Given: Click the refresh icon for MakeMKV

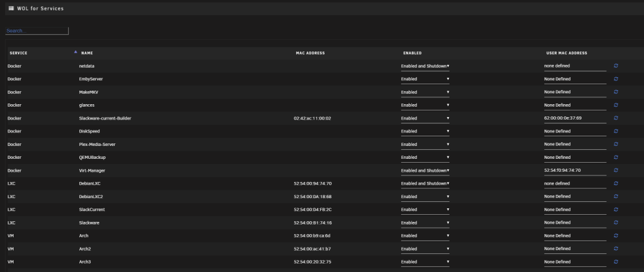Looking at the screenshot, I should pyautogui.click(x=616, y=92).
